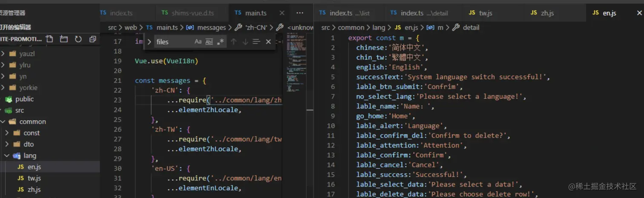Toggle Match Whole Word in find widget

[x=209, y=42]
